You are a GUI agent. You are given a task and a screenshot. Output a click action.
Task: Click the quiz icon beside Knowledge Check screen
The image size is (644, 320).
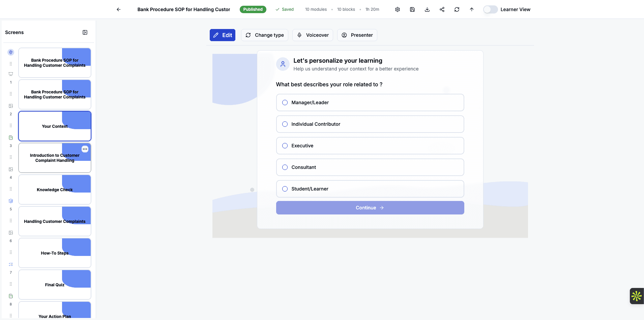tap(10, 138)
